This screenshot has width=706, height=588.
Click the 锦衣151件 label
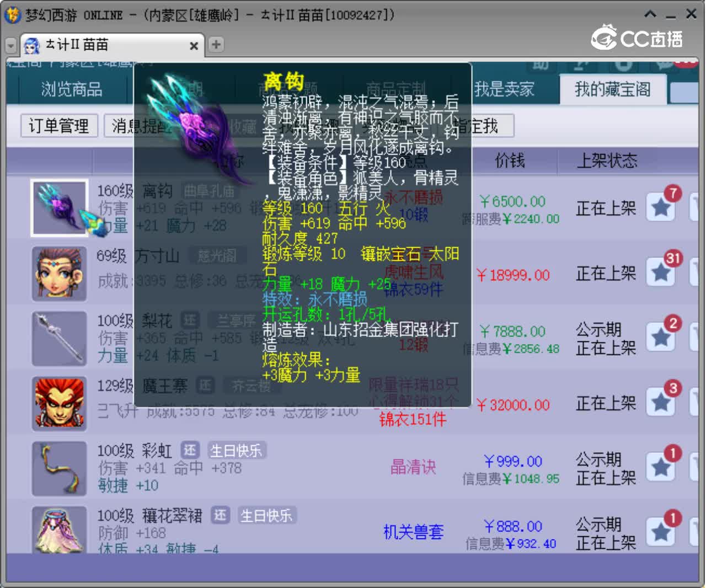413,420
